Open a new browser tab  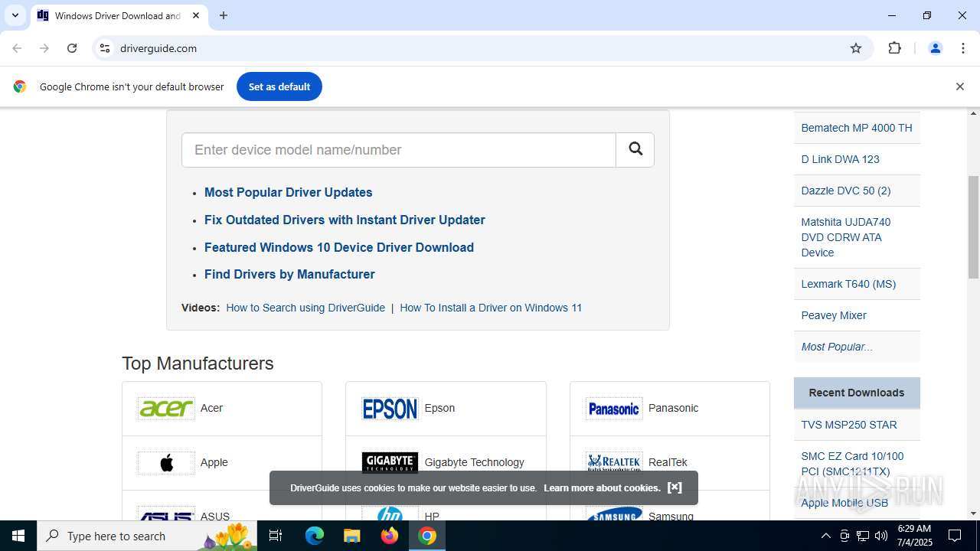[x=224, y=15]
